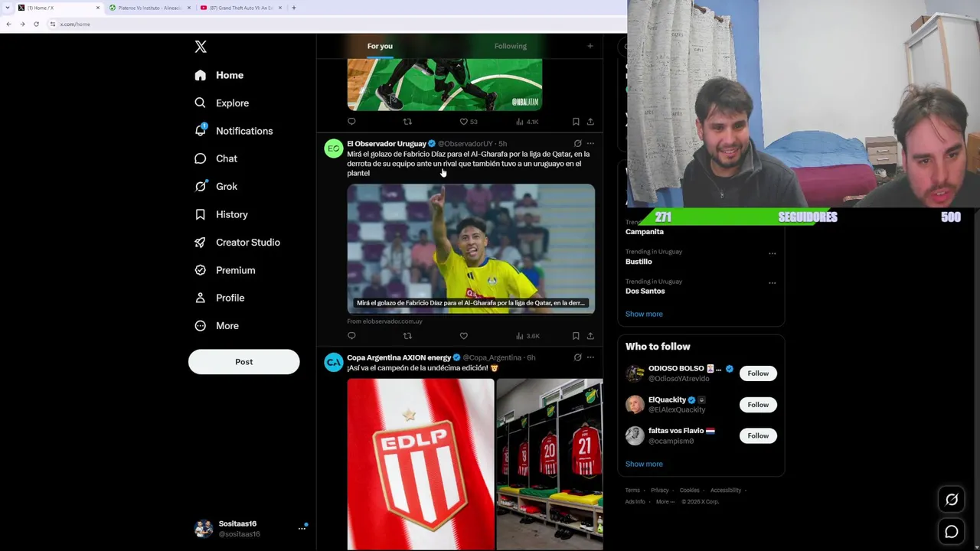Repost the post with 53 likes
Image resolution: width=980 pixels, height=551 pixels.
[407, 122]
